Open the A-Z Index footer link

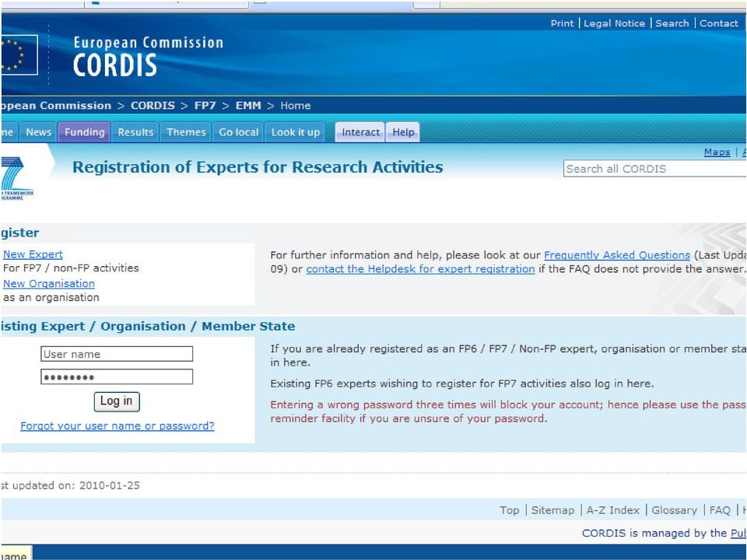[x=612, y=510]
